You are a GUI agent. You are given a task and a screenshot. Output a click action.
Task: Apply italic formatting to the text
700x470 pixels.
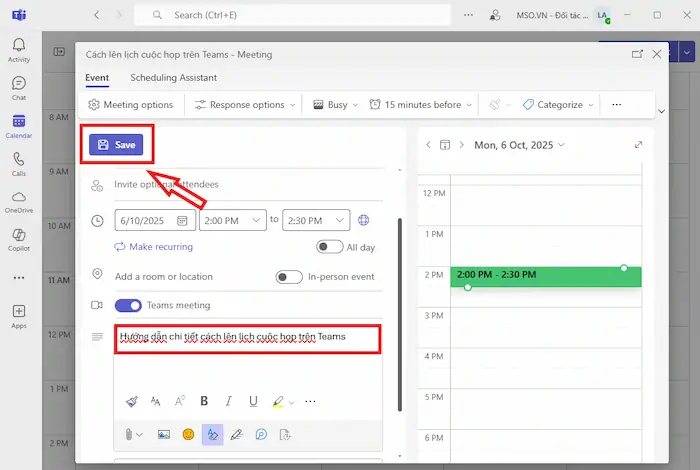[229, 401]
